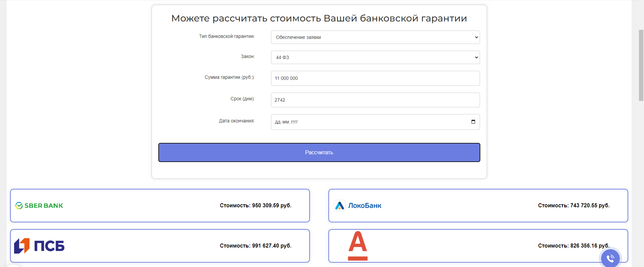644x267 pixels.
Task: Click the Дата окончания date field
Action: [x=375, y=122]
